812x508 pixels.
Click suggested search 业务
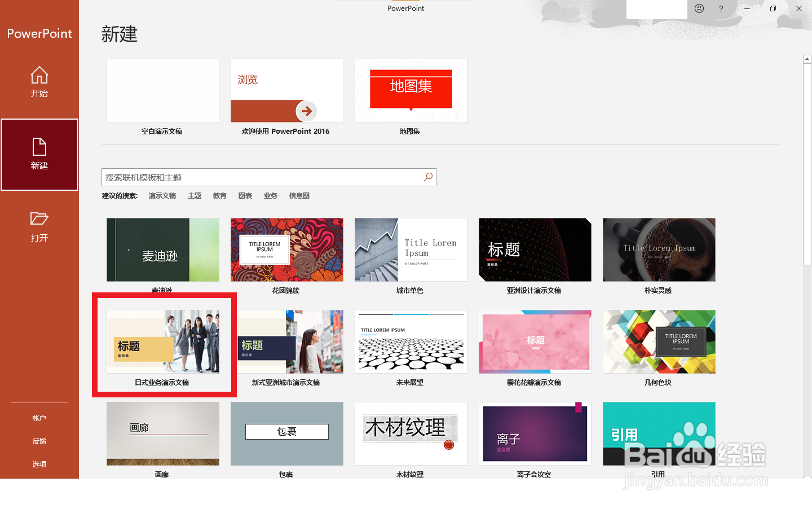click(x=271, y=196)
